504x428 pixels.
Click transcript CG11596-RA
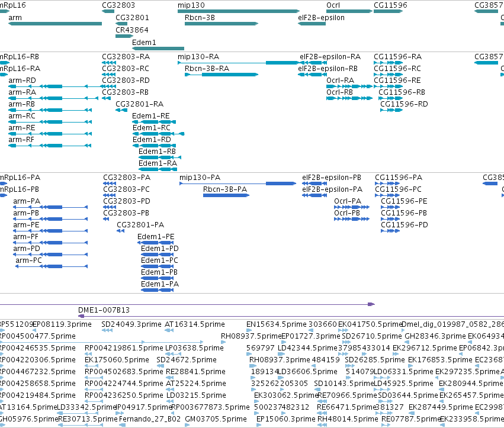(x=389, y=63)
